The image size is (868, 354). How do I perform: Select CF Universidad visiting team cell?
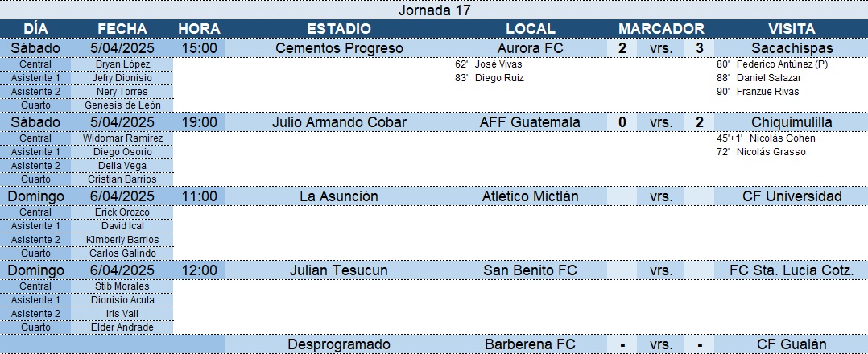tap(791, 196)
